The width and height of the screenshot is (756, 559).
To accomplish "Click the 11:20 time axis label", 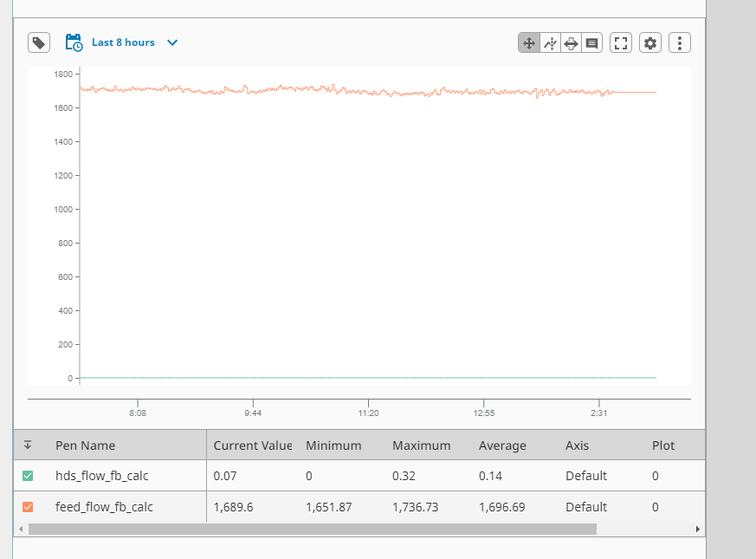I will coord(368,413).
